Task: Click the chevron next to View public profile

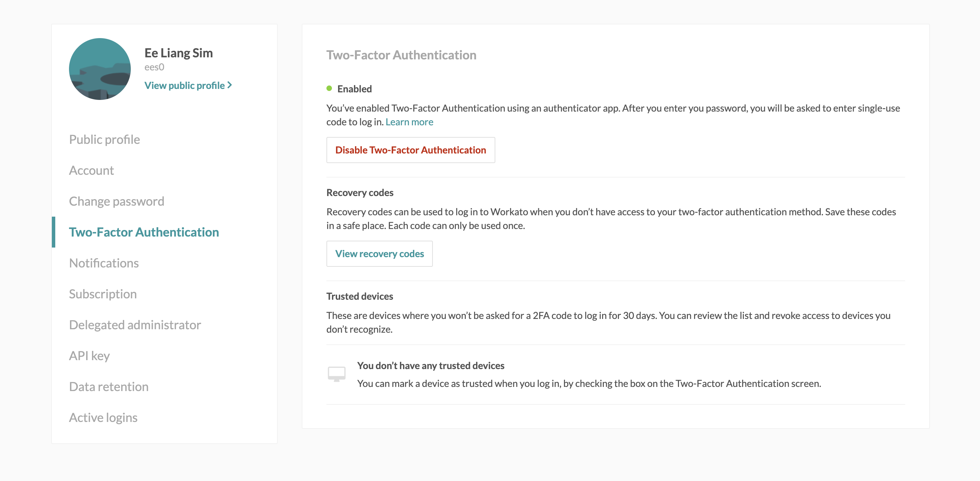Action: point(230,85)
